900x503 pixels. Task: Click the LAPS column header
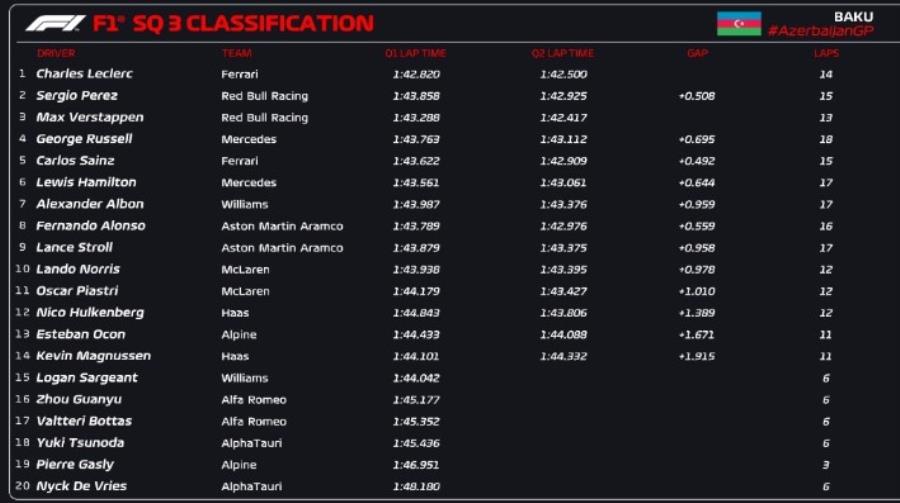point(826,53)
